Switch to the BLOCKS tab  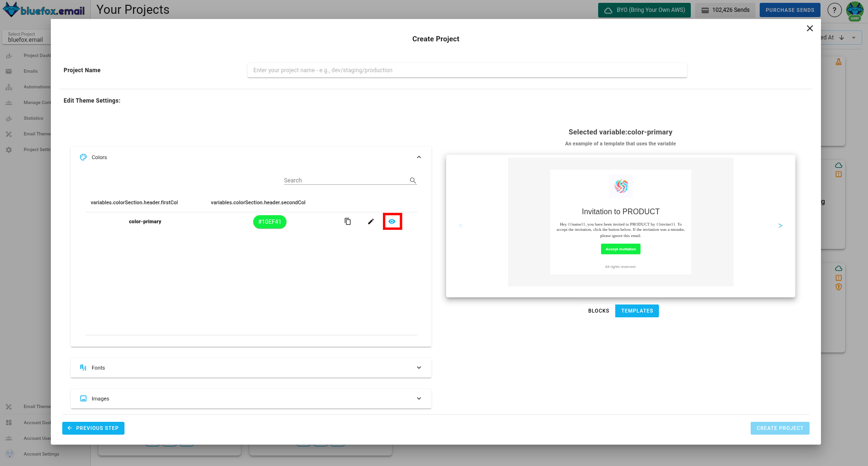599,311
